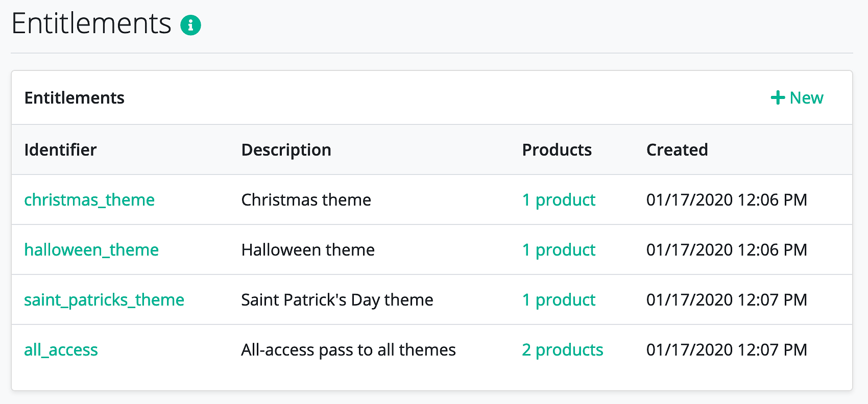Image resolution: width=868 pixels, height=404 pixels.
Task: Select the All-access pass description text
Action: pos(348,349)
